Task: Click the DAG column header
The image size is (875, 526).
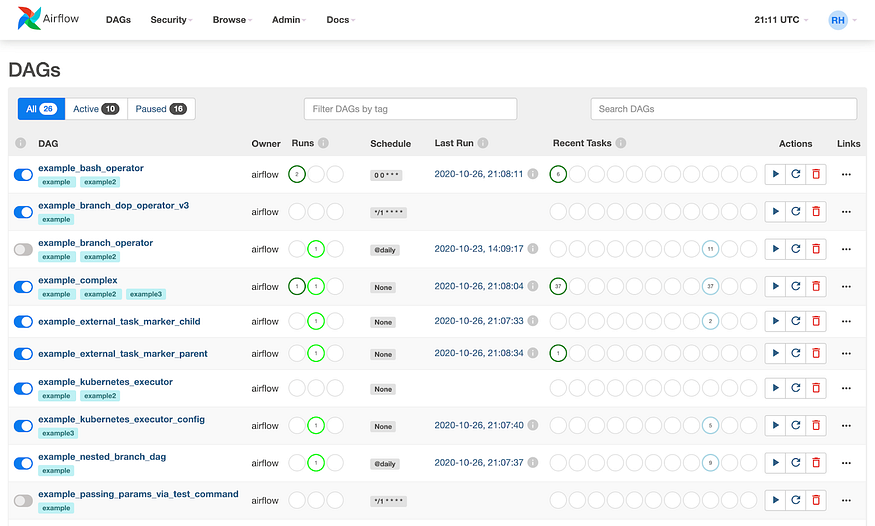Action: (48, 143)
